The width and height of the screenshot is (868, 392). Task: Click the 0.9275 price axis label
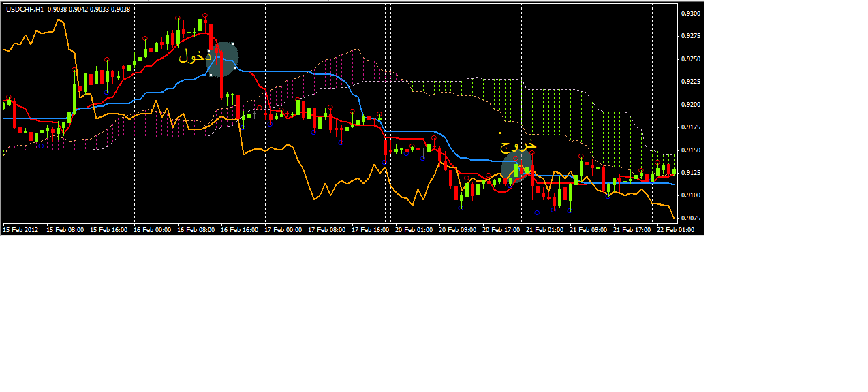pyautogui.click(x=690, y=36)
